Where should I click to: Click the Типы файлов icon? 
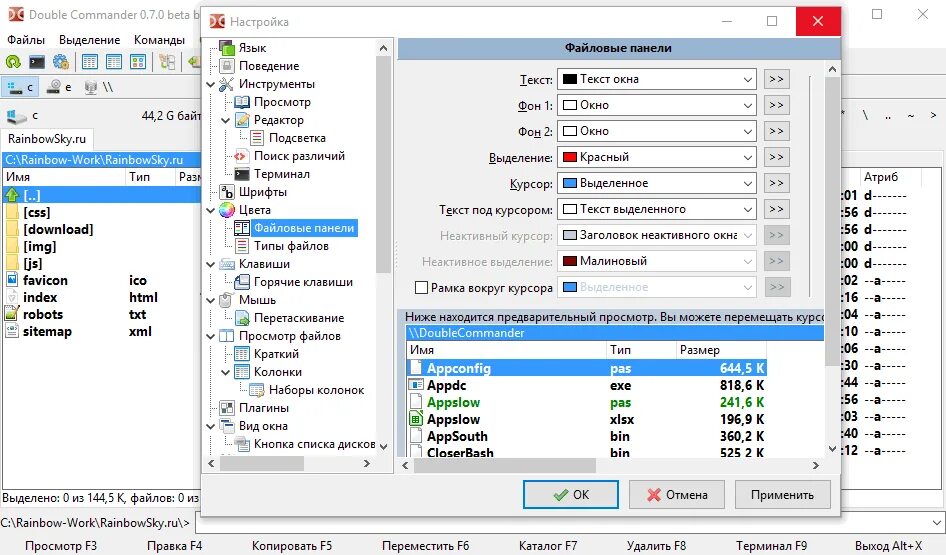242,246
